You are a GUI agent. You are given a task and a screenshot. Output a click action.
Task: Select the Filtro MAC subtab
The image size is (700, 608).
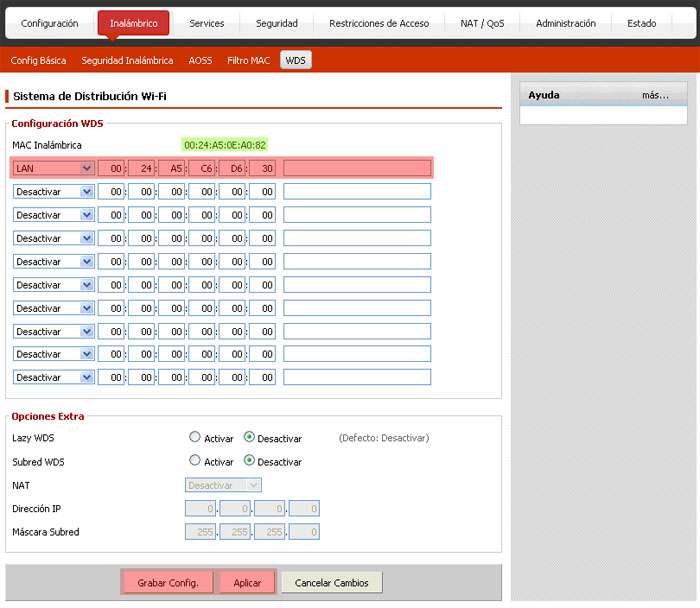point(248,61)
